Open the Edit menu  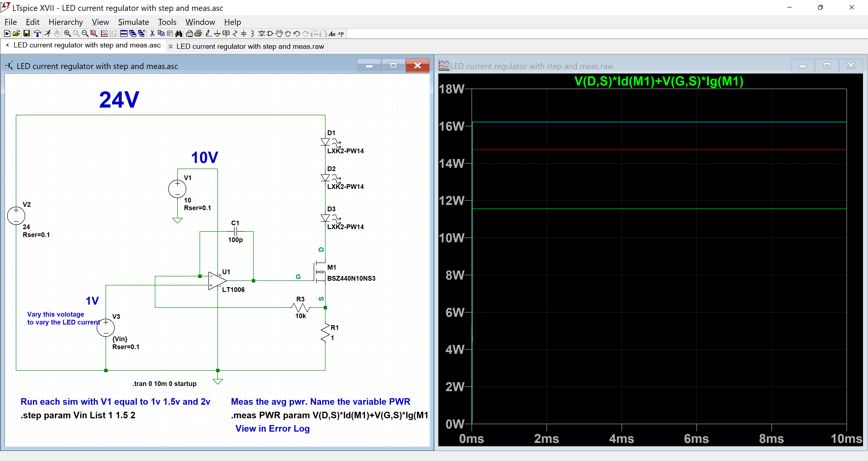[x=32, y=22]
